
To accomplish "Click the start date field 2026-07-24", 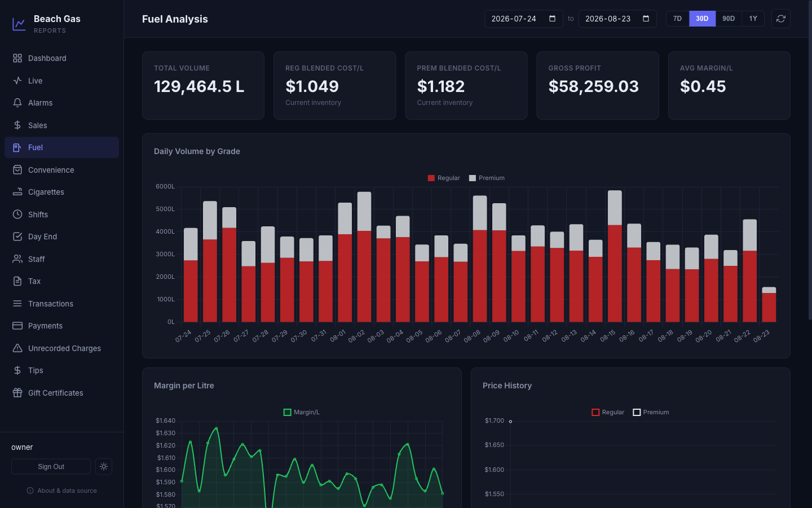I will 524,19.
